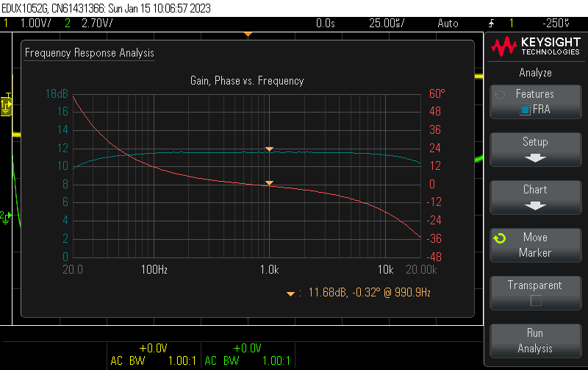This screenshot has width=588, height=370.
Task: Click the rising edge trigger icon
Action: 491,24
